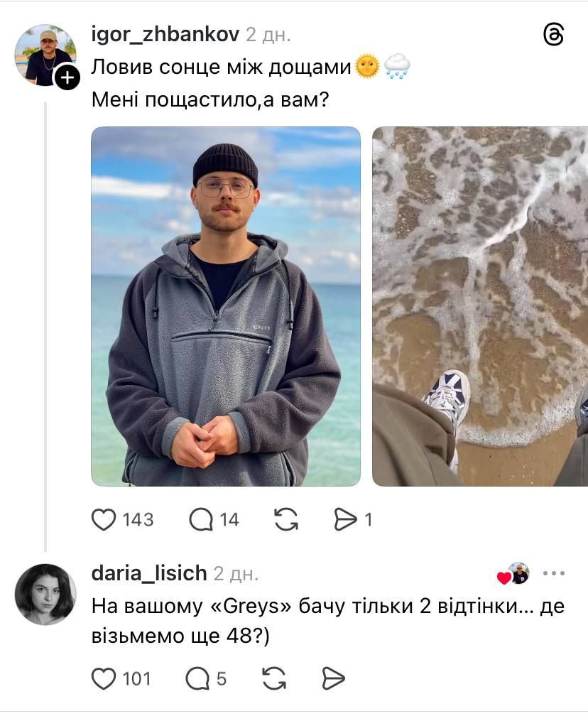Image resolution: width=588 pixels, height=716 pixels.
Task: Open the Threads logo icon
Action: click(554, 35)
